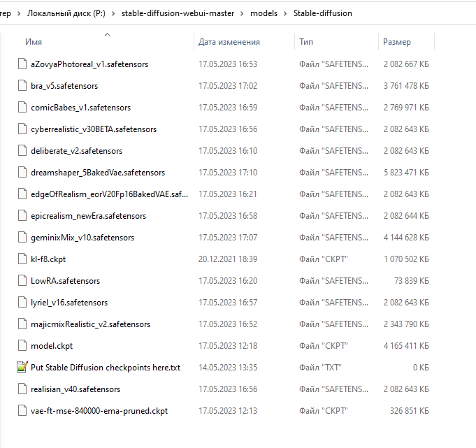Click size value 4 165 411 КБ
The image size is (476, 448).
406,346
